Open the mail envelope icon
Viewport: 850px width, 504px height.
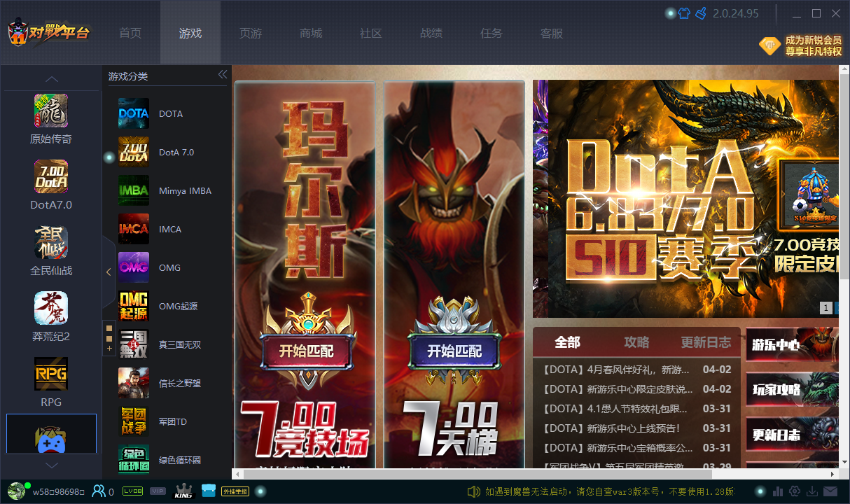(x=830, y=491)
